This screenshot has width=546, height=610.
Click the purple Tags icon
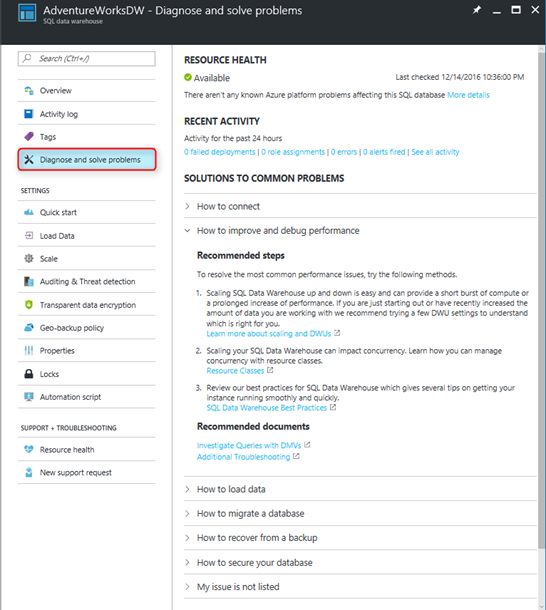(x=29, y=137)
